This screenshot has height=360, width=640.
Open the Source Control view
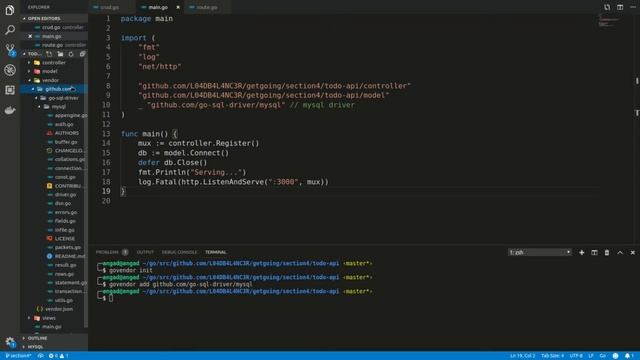(10, 49)
